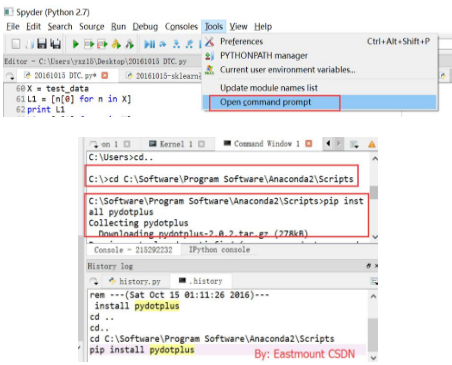Click console tab scroll left arrow
The height and width of the screenshot is (365, 452).
328,143
